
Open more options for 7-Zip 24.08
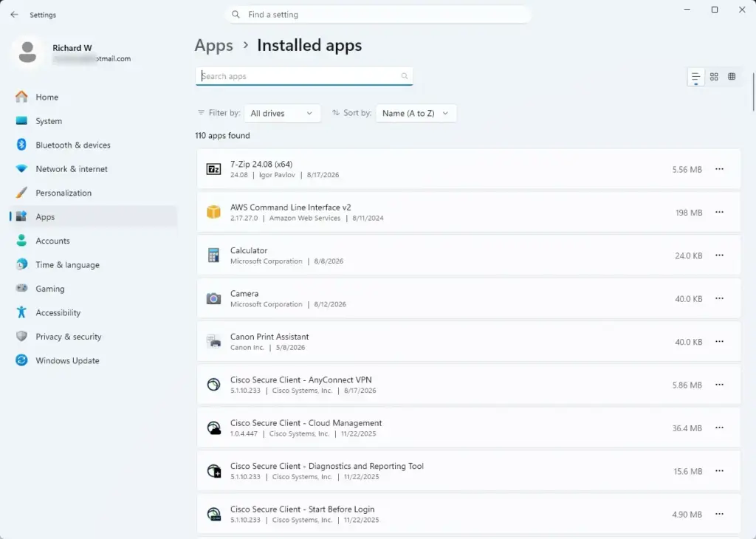click(719, 169)
